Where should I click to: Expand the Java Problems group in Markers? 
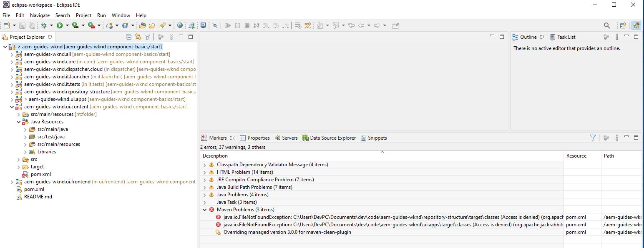[204, 194]
